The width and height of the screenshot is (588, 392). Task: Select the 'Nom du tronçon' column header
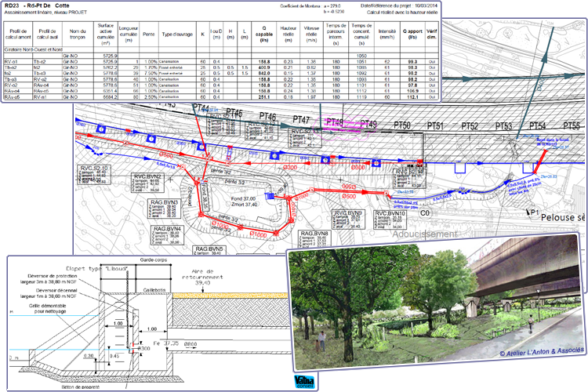pyautogui.click(x=78, y=34)
